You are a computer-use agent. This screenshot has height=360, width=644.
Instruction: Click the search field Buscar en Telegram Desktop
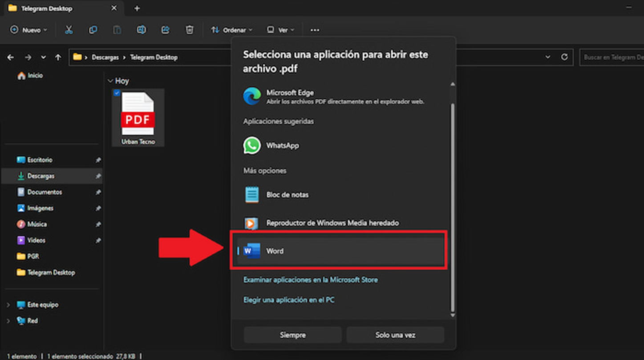[x=612, y=57]
